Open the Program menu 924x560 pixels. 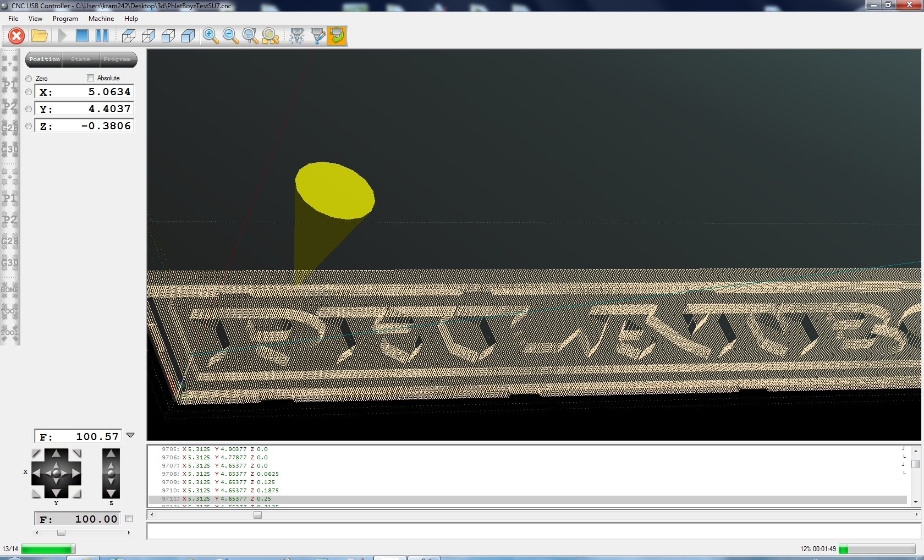click(x=65, y=19)
